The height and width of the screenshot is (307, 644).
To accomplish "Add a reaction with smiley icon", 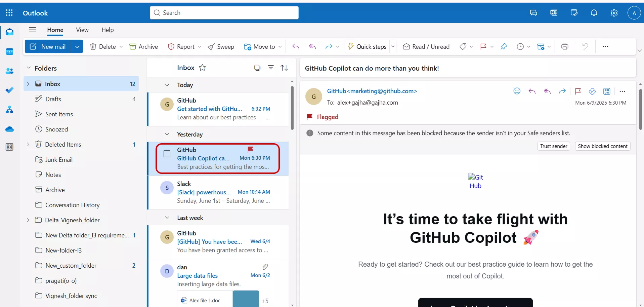I will tap(517, 91).
